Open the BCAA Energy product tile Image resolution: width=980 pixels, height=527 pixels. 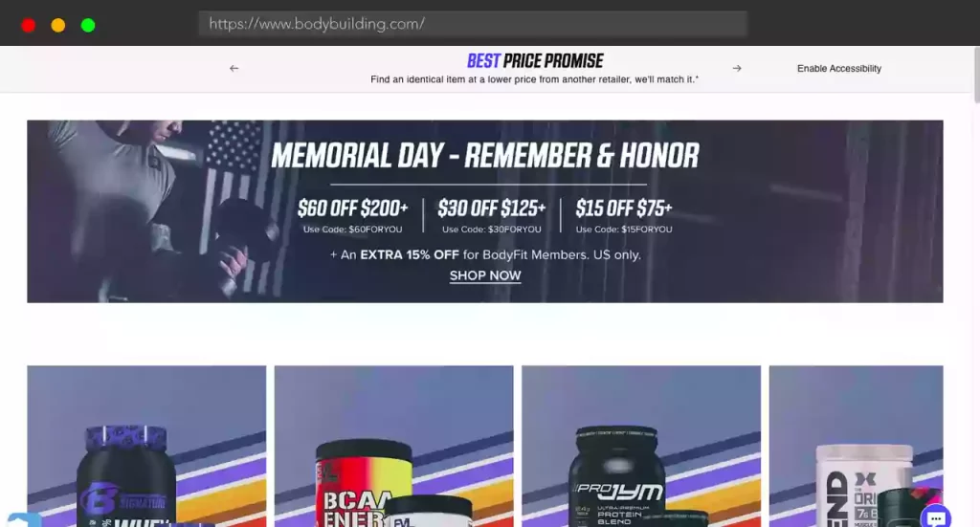click(393, 446)
